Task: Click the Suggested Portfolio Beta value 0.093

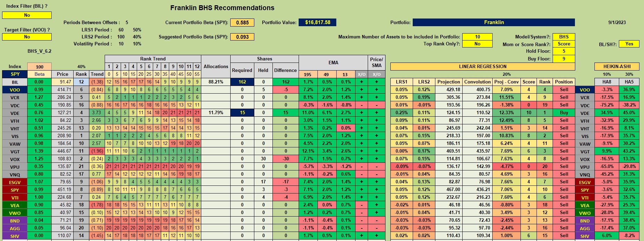Action: [x=242, y=37]
